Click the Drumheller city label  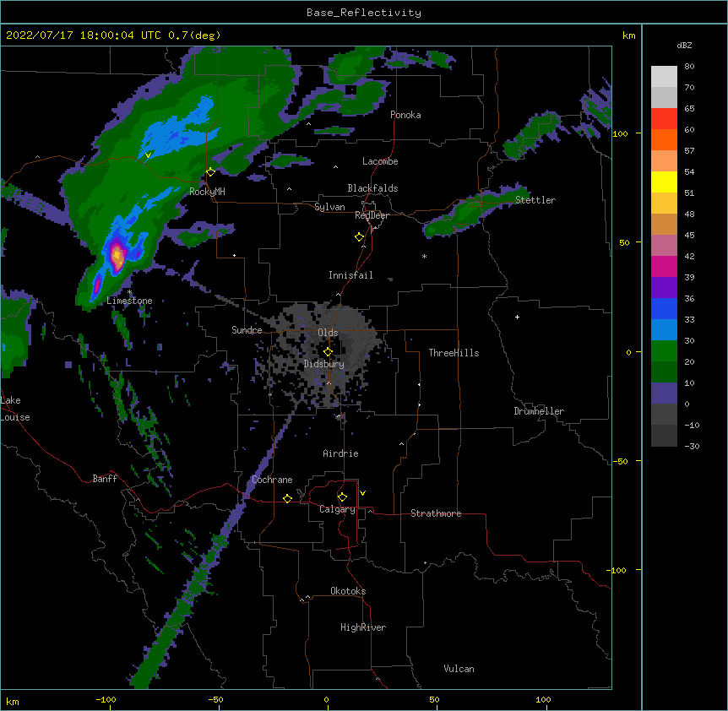coord(539,411)
